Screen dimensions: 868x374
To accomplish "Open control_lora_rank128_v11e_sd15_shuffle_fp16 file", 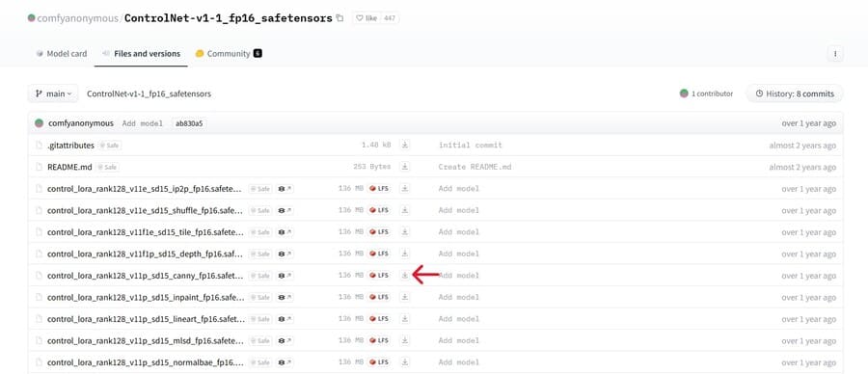I will pyautogui.click(x=145, y=210).
